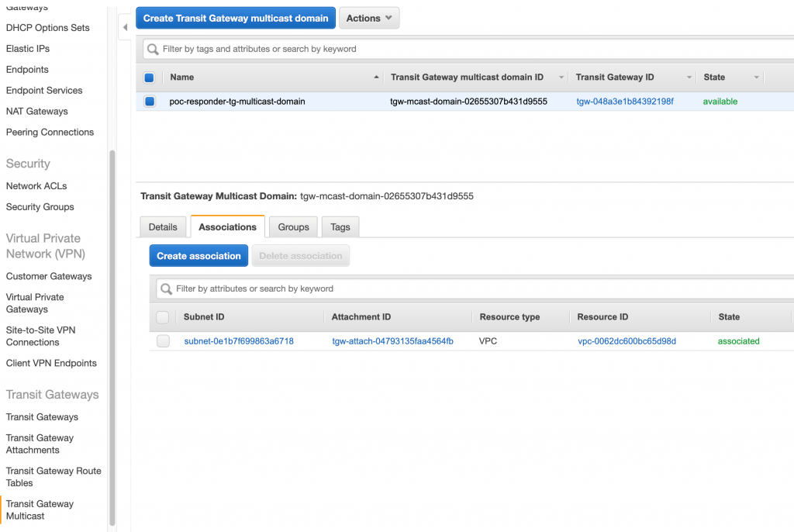Viewport: 794px width, 532px height.
Task: Click the Attachment ID column header
Action: [361, 317]
